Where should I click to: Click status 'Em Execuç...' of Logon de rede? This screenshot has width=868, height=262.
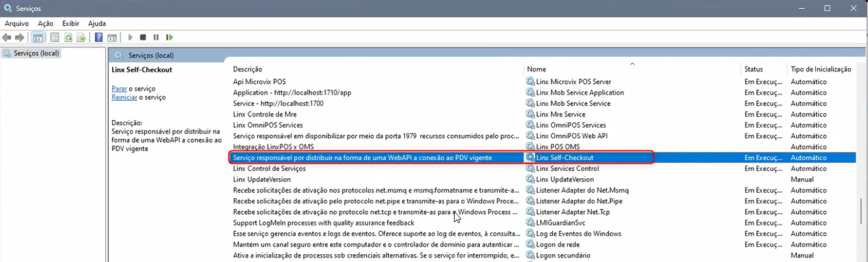[x=762, y=244]
